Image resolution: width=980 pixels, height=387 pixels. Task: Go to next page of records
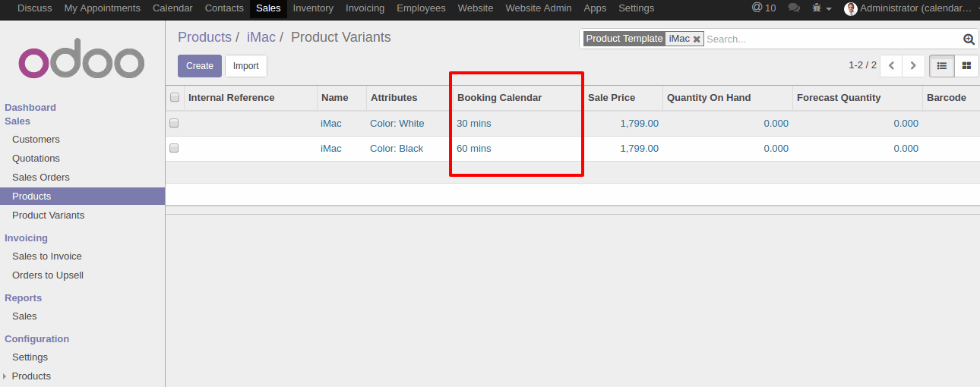coord(914,66)
